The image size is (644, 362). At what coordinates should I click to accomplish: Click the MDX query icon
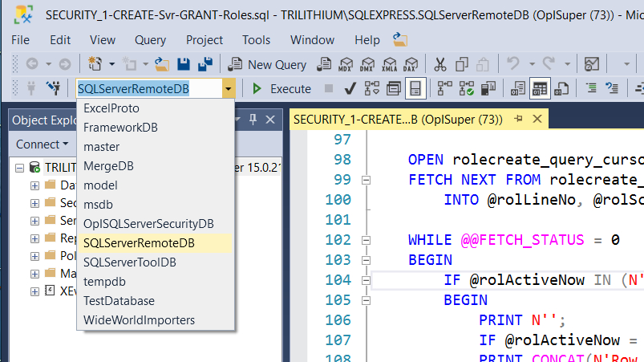click(x=346, y=64)
